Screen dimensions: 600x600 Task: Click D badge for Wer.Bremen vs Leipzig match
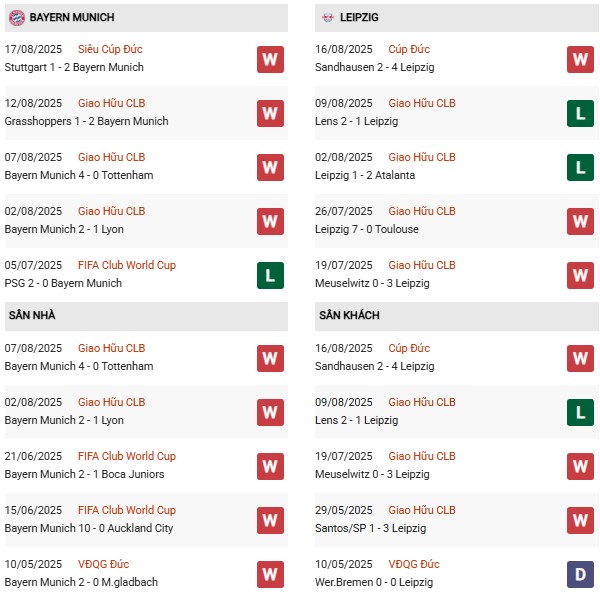coord(580,574)
